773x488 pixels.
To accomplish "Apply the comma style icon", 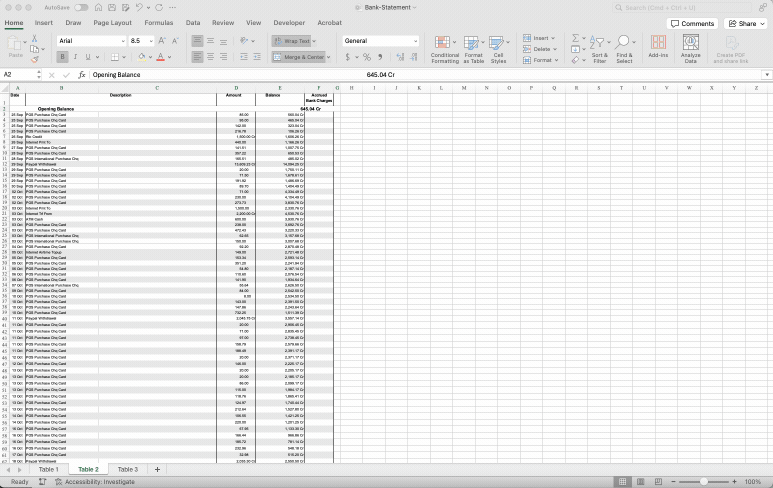I will [380, 57].
